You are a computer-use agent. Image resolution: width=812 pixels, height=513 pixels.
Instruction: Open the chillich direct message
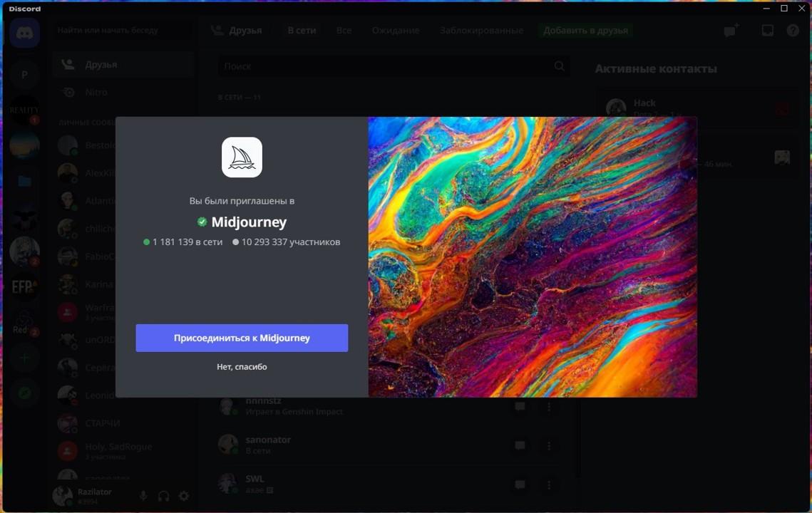tap(88, 228)
